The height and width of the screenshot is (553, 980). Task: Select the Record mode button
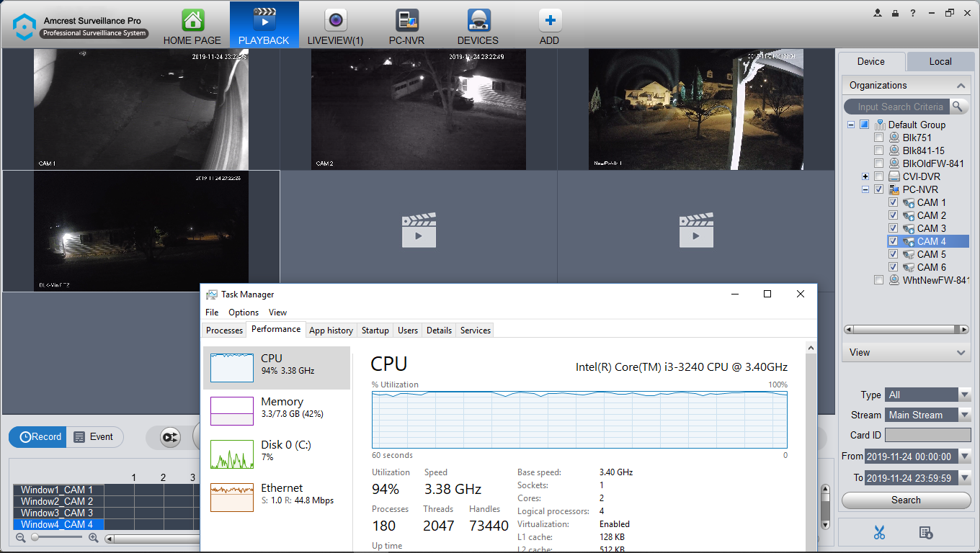pyautogui.click(x=37, y=436)
